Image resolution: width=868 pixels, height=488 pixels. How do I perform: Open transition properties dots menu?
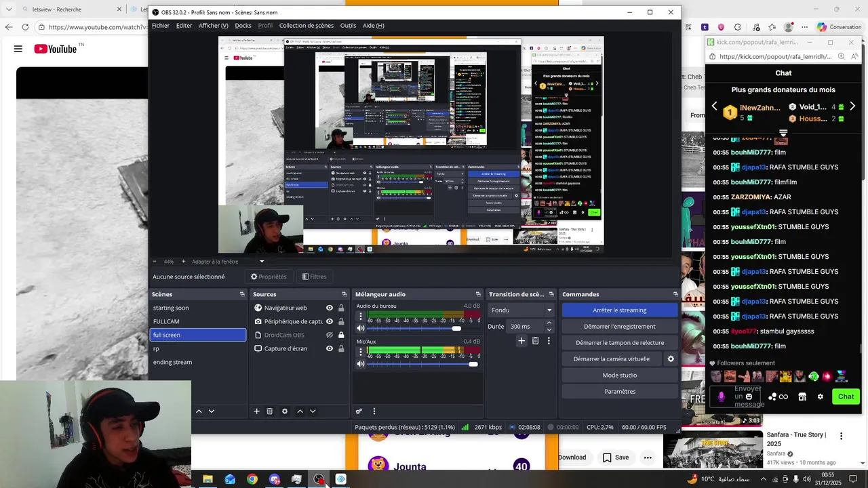click(x=549, y=341)
